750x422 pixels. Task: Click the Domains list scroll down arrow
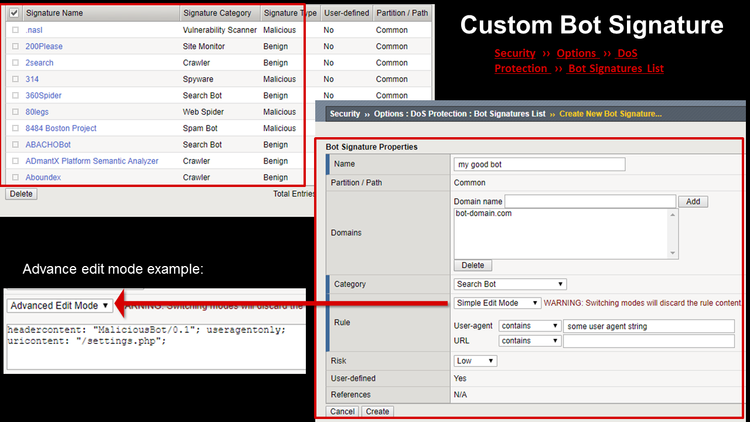coord(673,253)
